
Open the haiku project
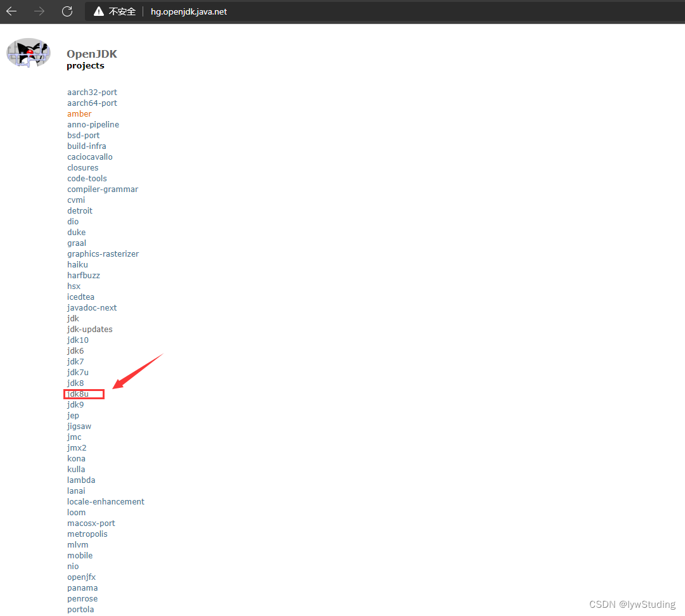pyautogui.click(x=78, y=265)
